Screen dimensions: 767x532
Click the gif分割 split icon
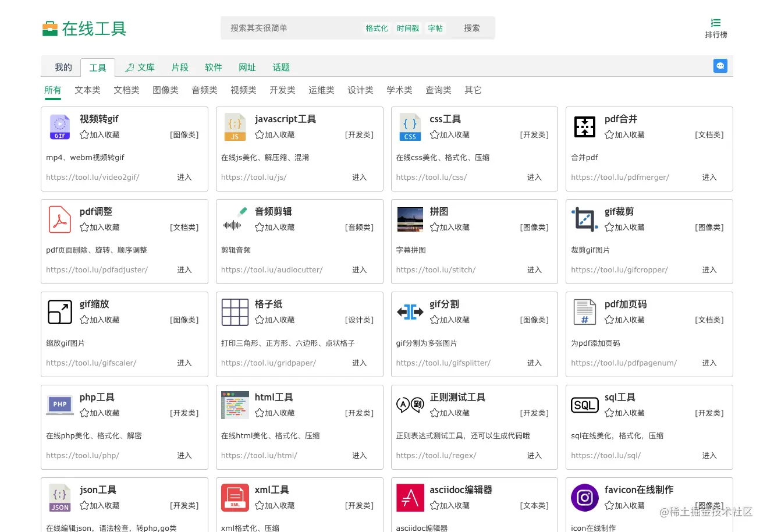(x=410, y=312)
